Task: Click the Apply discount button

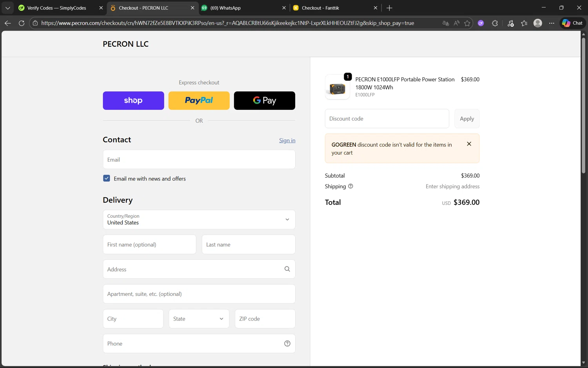Action: 467,118
